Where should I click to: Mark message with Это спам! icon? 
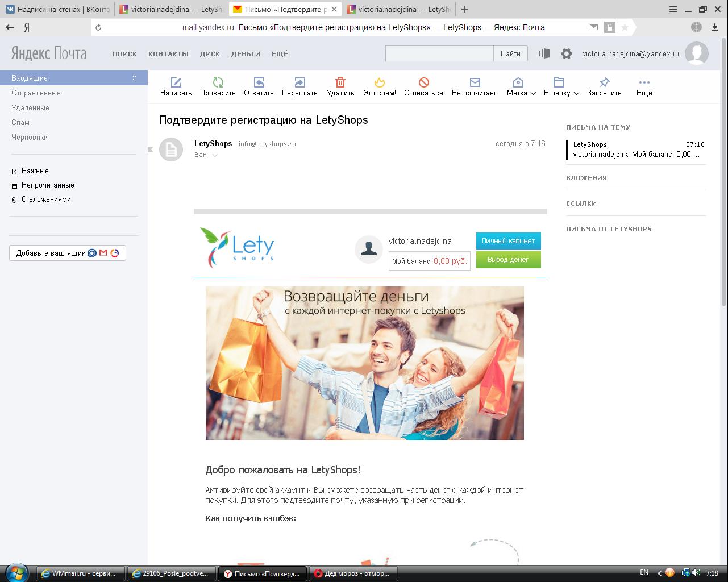(x=380, y=82)
